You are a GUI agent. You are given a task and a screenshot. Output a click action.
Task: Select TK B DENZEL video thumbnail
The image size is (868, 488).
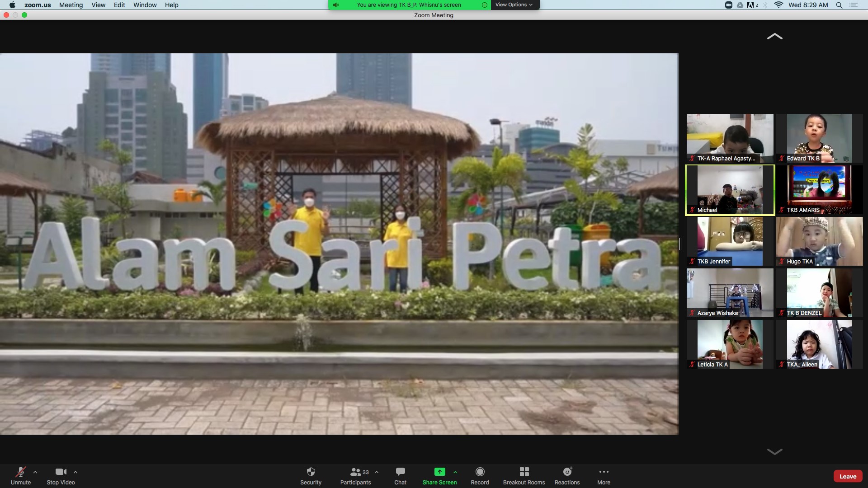pos(819,293)
